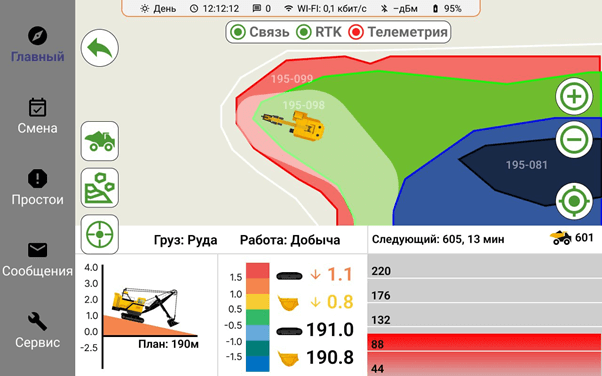This screenshot has height=376, width=602.
Task: Open the Смена calendar menu item
Action: 37,116
